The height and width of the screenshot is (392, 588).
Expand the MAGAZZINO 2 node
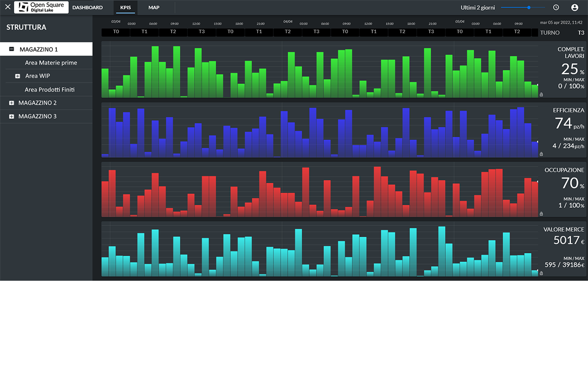point(12,103)
